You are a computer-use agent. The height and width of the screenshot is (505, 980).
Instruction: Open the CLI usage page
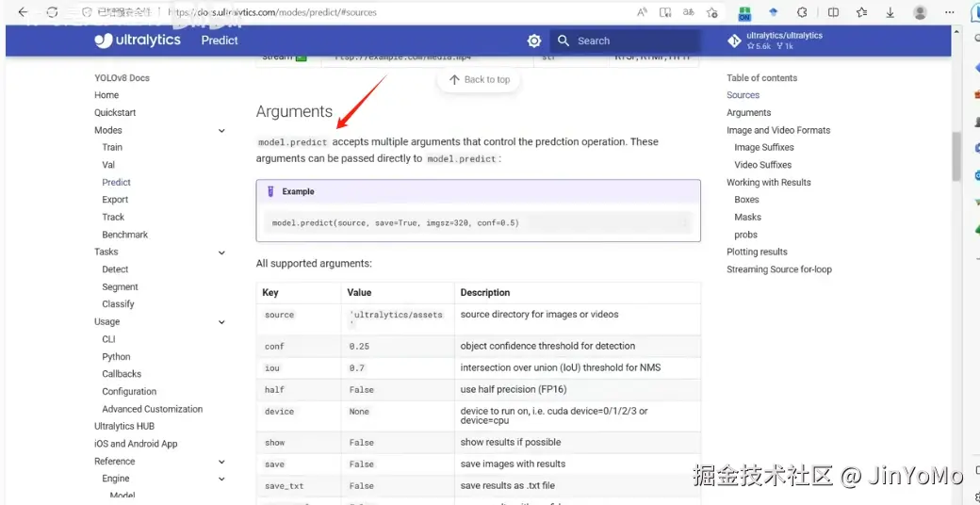[x=108, y=339]
